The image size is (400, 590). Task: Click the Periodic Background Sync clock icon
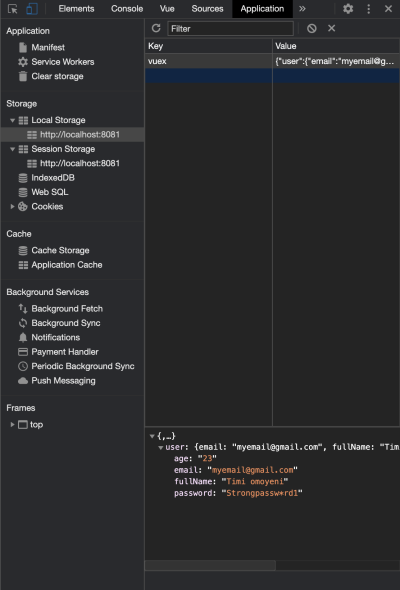tap(23, 366)
